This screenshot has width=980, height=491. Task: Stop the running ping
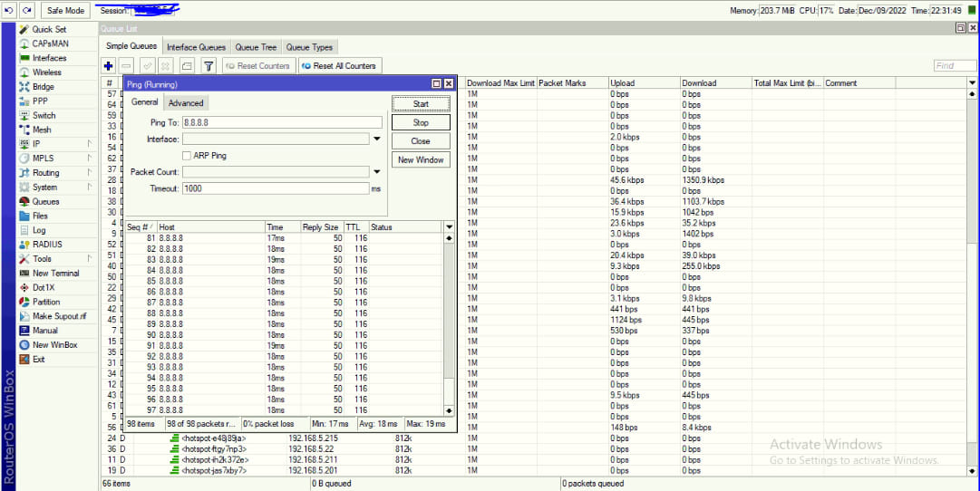[421, 122]
